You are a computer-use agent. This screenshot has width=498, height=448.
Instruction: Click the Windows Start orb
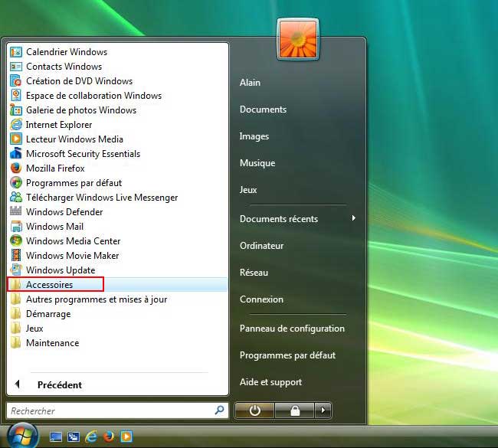point(21,437)
